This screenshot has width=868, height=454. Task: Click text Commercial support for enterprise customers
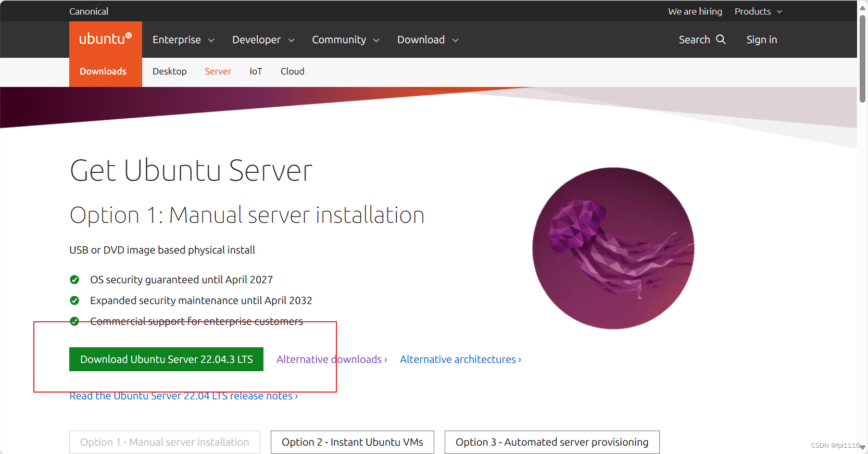click(x=196, y=321)
